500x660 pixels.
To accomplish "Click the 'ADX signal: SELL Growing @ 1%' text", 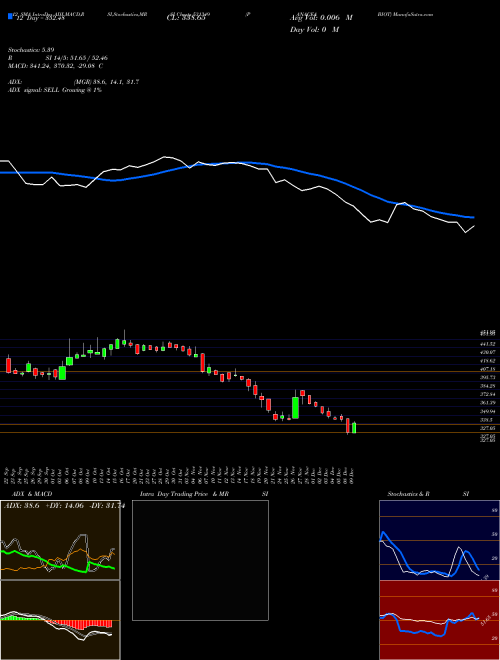I will click(x=55, y=90).
